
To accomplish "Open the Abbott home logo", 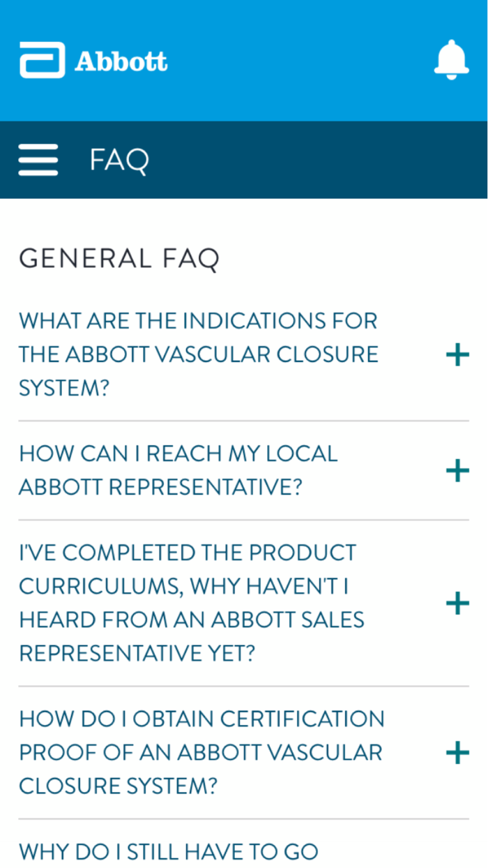I will (94, 61).
